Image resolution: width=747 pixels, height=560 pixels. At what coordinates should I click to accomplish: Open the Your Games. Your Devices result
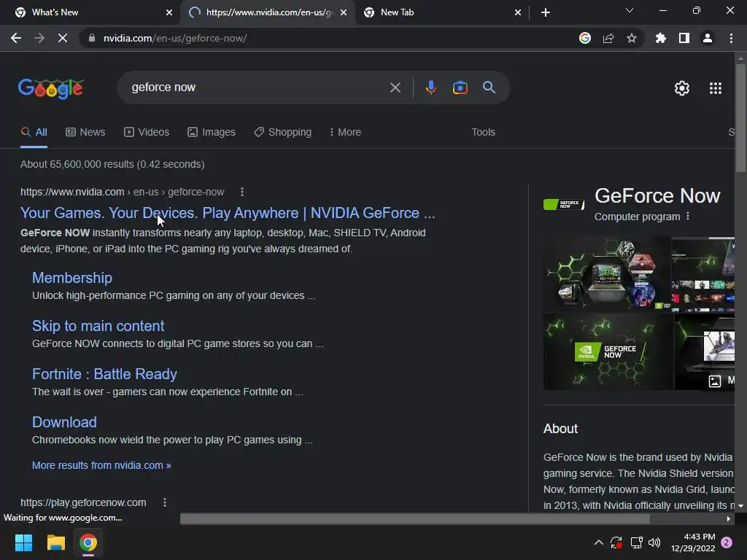click(228, 213)
